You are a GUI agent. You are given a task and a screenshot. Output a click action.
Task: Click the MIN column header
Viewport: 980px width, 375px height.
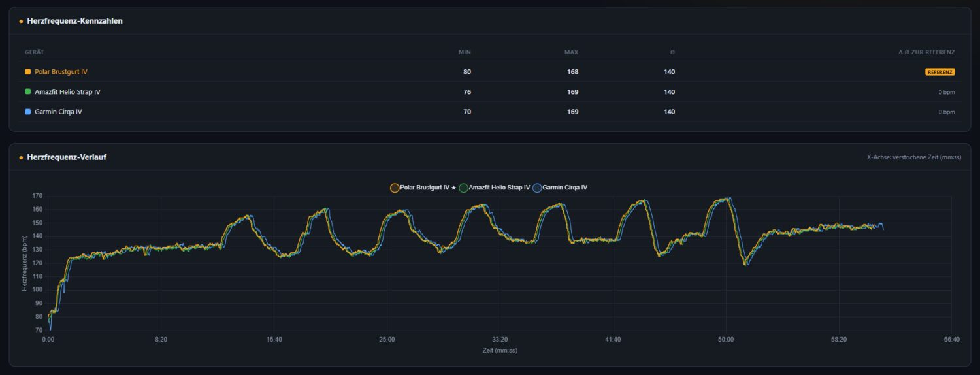465,52
